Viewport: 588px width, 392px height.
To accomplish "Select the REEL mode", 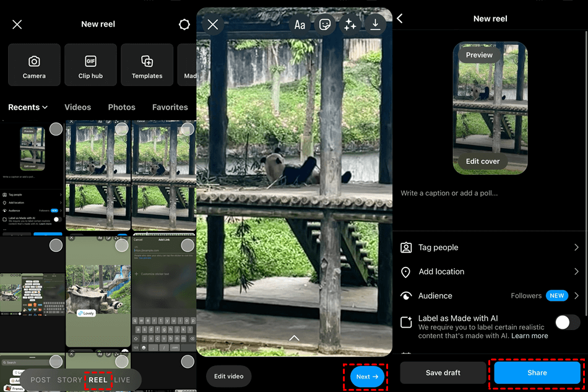I will pyautogui.click(x=98, y=380).
